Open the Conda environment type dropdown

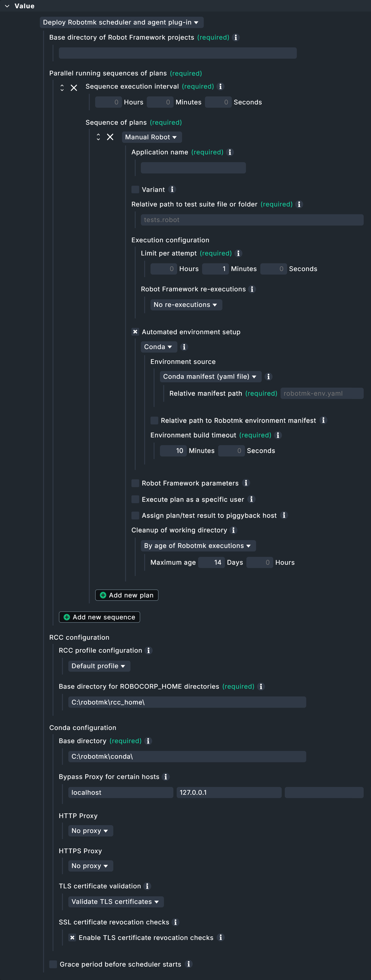click(x=159, y=346)
